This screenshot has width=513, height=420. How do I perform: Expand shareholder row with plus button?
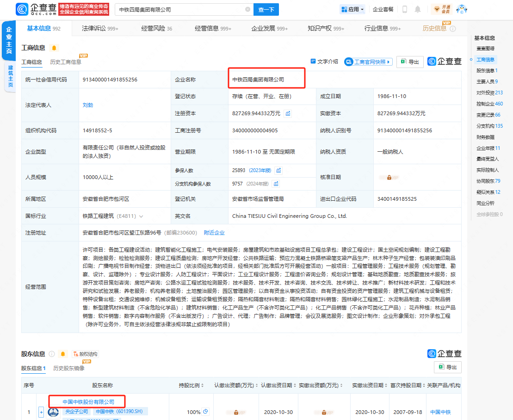click(x=41, y=412)
